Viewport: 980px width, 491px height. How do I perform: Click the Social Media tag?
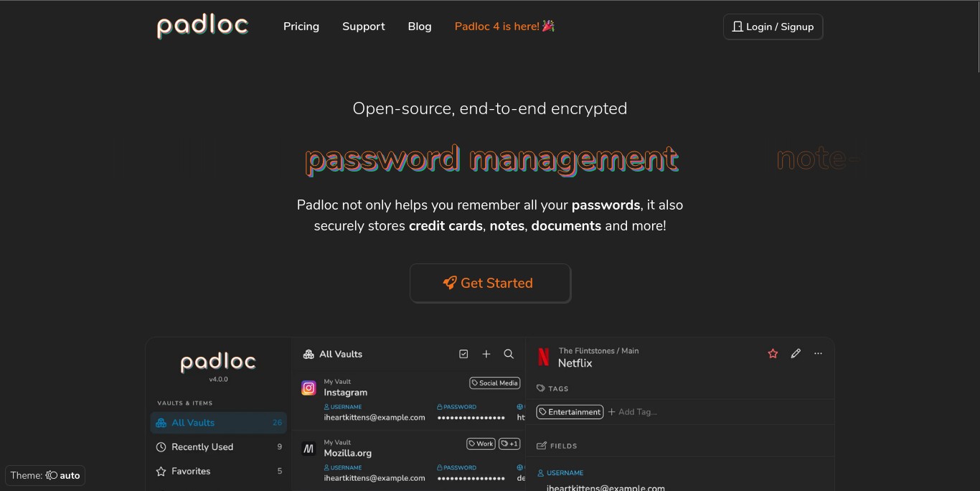495,383
